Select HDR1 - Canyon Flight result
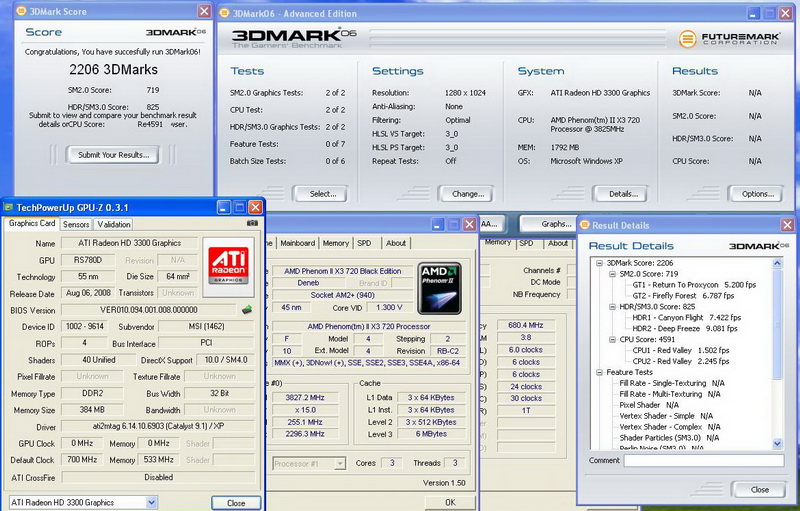This screenshot has height=511, width=800. [687, 318]
